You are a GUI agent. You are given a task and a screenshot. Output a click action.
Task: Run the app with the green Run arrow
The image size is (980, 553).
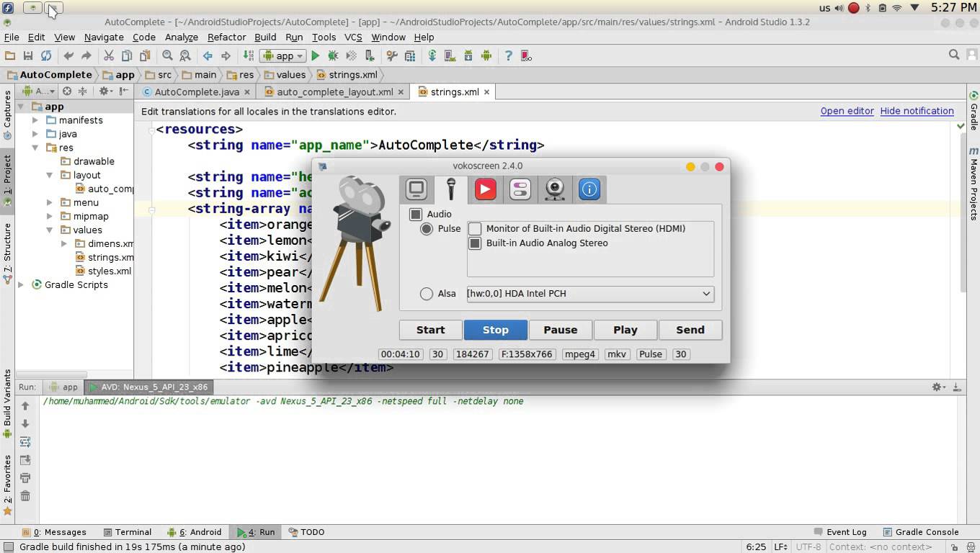(x=315, y=55)
